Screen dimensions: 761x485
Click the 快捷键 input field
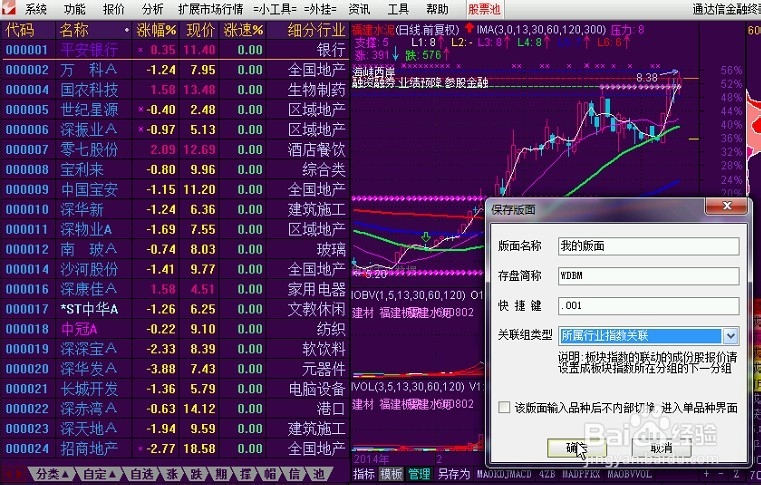point(648,305)
